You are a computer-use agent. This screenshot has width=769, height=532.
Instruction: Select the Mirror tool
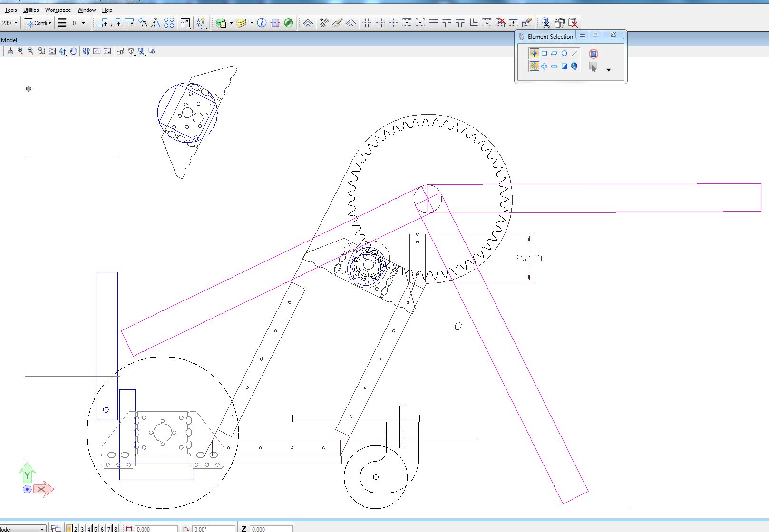click(156, 23)
